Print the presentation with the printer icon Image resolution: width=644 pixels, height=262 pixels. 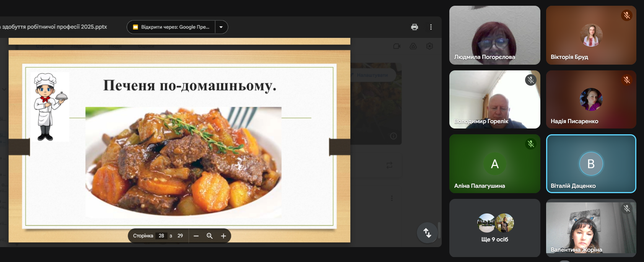coord(415,27)
